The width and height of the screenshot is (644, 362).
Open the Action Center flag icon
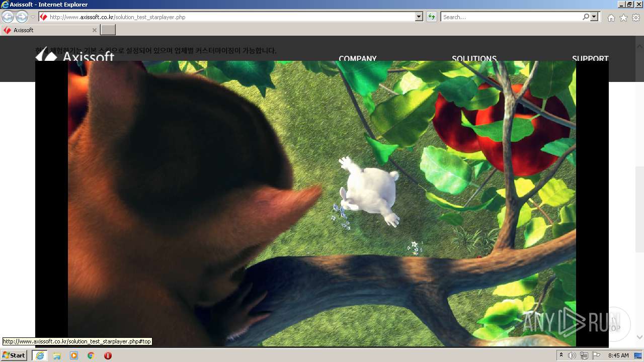click(596, 355)
